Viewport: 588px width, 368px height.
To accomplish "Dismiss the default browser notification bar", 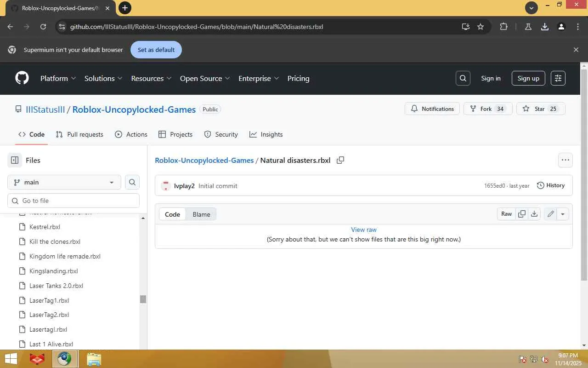I will click(576, 50).
